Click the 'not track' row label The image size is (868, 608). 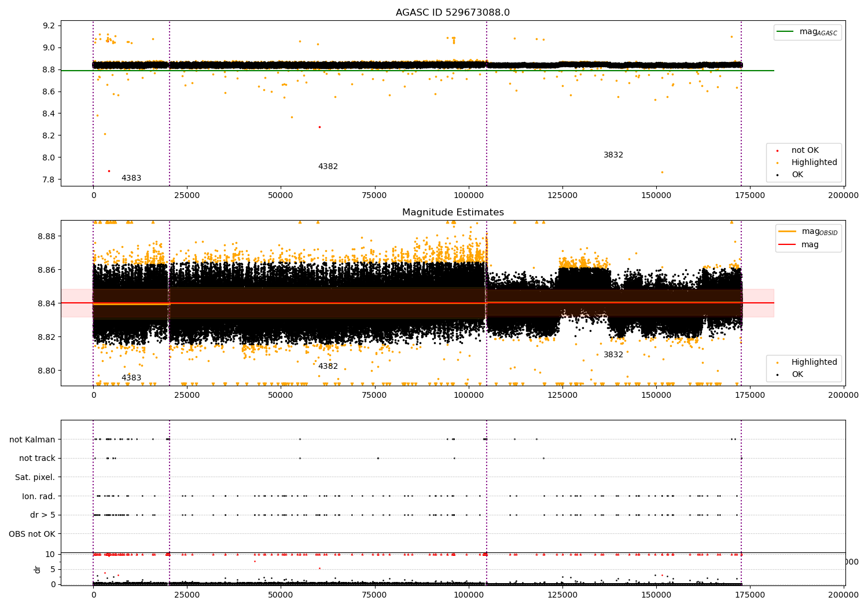pos(37,459)
